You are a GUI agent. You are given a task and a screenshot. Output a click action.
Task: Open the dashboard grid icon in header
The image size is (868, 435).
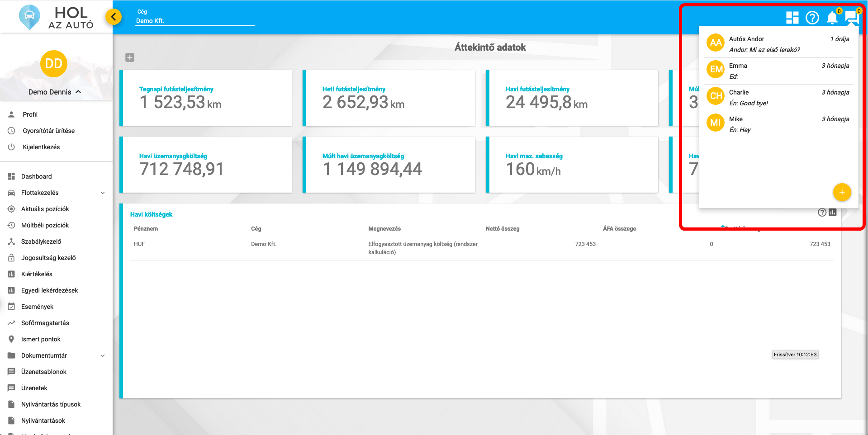click(x=792, y=18)
